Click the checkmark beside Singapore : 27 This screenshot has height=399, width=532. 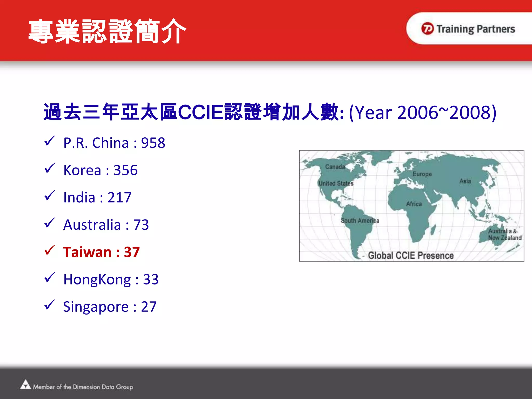49,305
